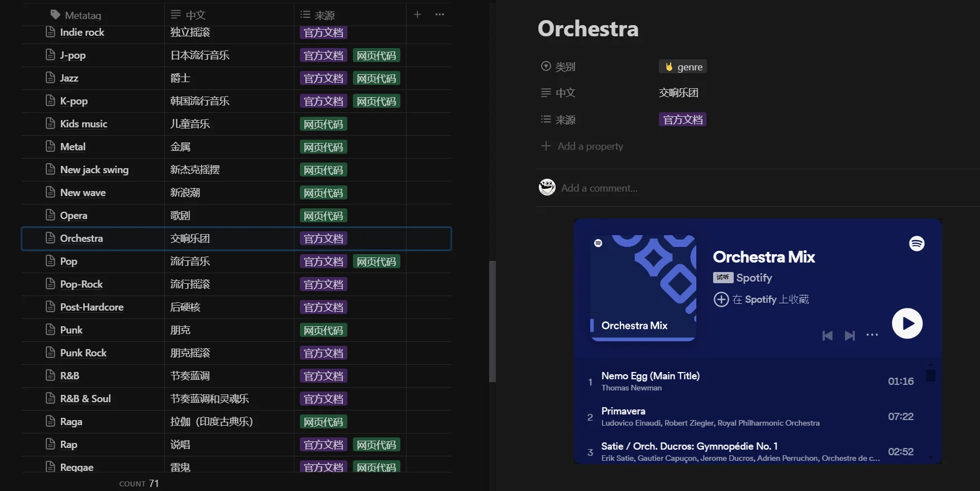Open Spotify embed more options menu
980x491 pixels.
(872, 335)
